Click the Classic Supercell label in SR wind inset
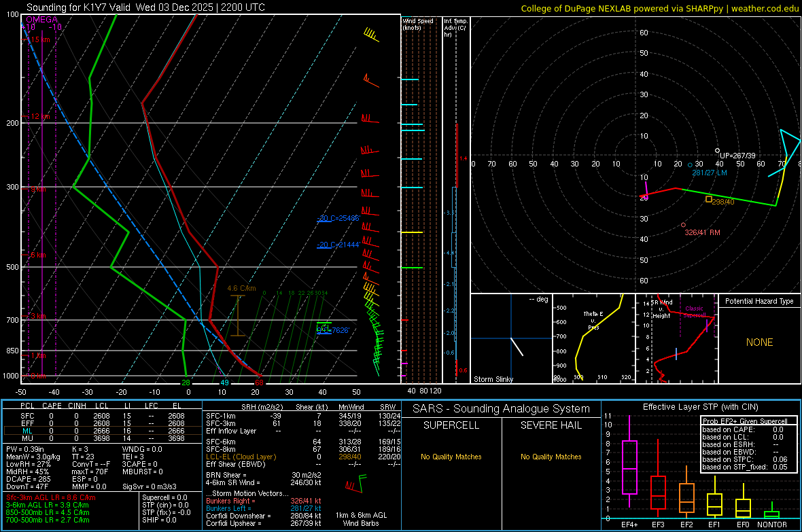 tap(695, 312)
